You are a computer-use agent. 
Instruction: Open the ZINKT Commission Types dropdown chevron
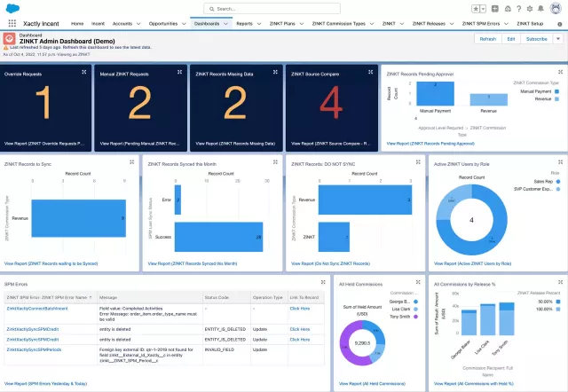point(372,24)
